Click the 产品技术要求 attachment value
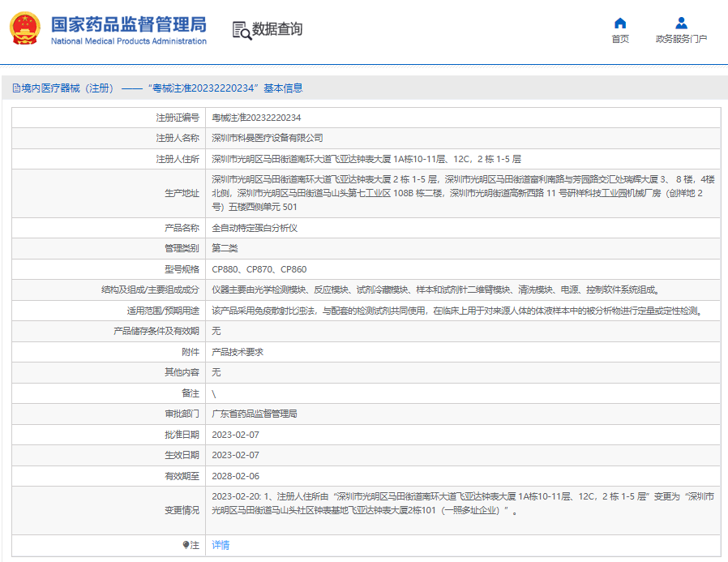The width and height of the screenshot is (728, 562). point(238,352)
